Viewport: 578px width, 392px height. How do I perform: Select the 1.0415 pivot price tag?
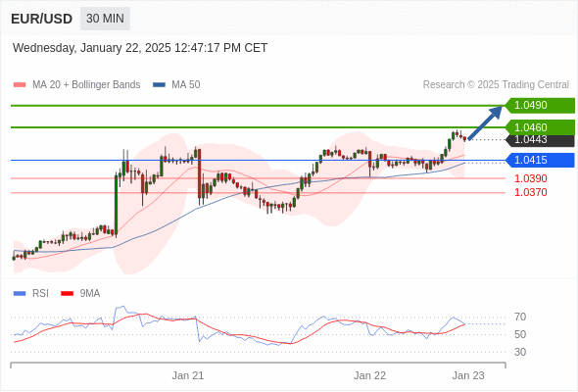(x=540, y=160)
